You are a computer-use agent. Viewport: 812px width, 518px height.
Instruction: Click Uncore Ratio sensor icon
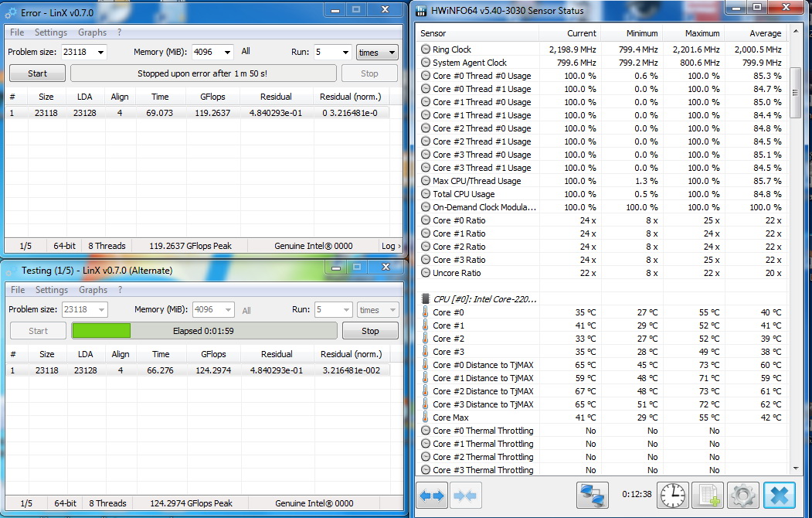[426, 272]
